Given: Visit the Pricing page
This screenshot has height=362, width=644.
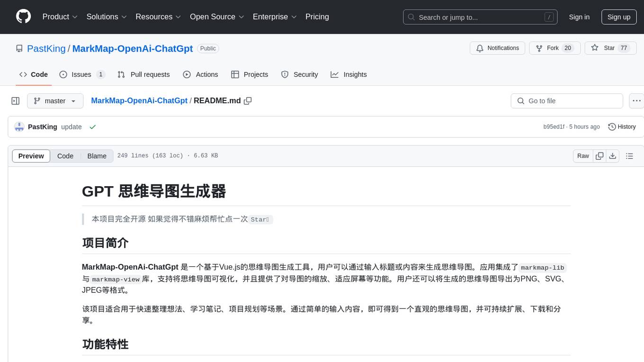Looking at the screenshot, I should [317, 17].
